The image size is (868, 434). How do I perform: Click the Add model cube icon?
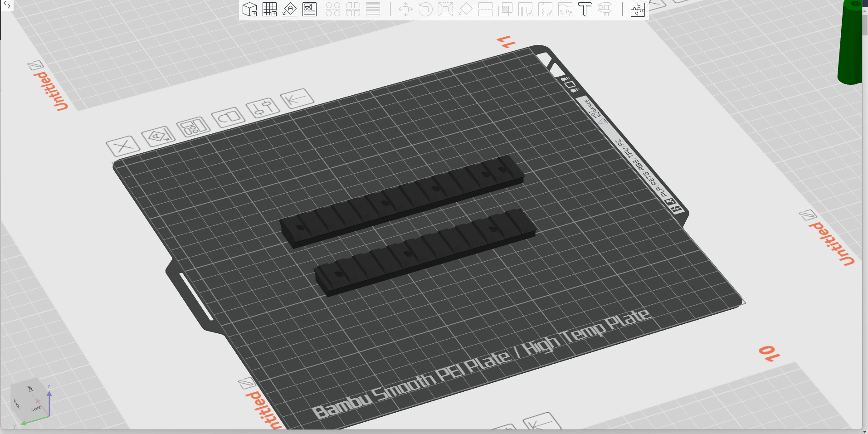pyautogui.click(x=249, y=10)
